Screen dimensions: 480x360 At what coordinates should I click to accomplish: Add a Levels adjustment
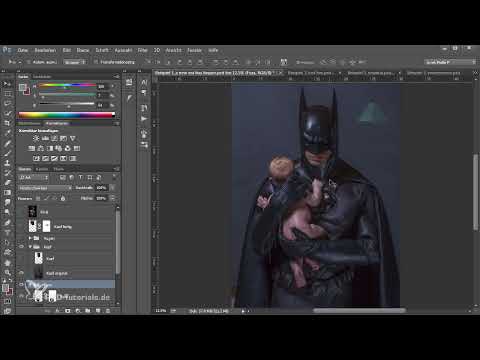[45, 138]
